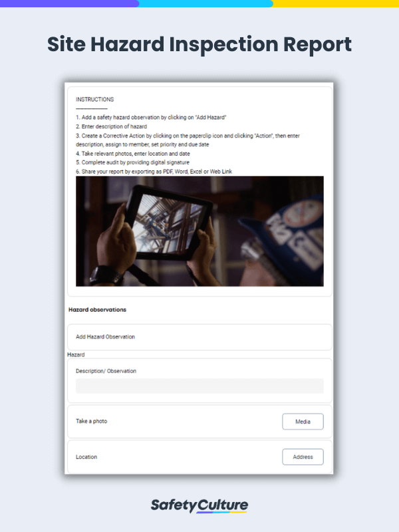Screen dimensions: 399x532
Task: Click instruction 1 about Add Hazard
Action: pos(151,118)
